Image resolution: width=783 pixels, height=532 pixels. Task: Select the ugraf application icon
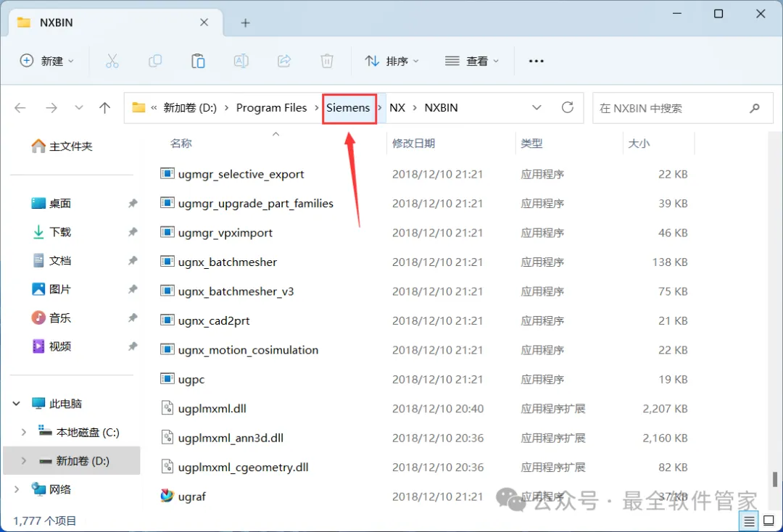pos(167,496)
